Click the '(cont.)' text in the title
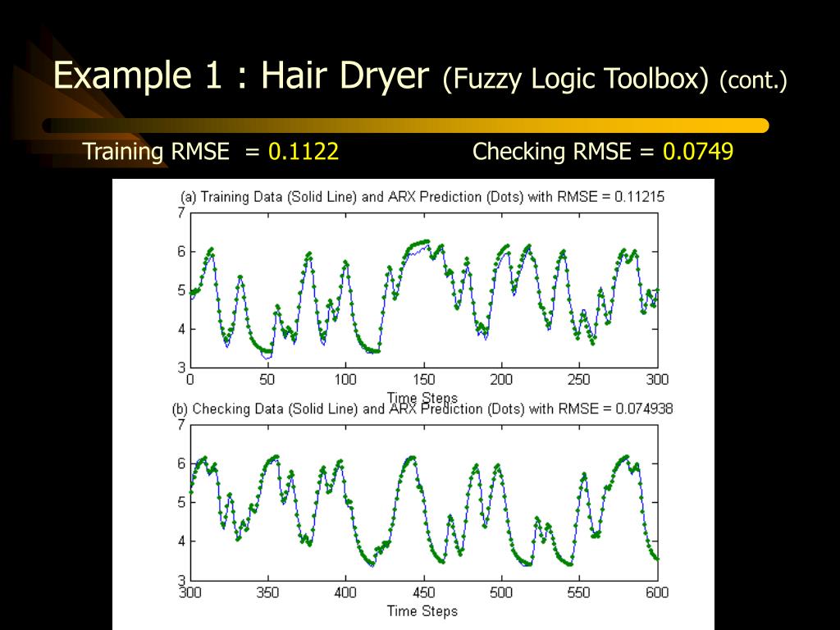 [753, 81]
